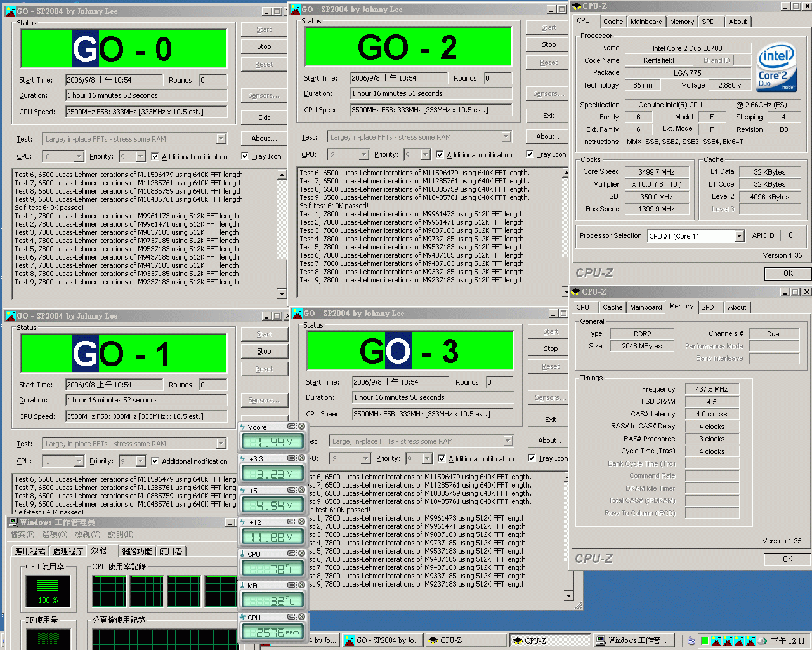The height and width of the screenshot is (650, 812).
Task: Switch to Mainboard tab in top CPU-Z window
Action: coord(646,22)
